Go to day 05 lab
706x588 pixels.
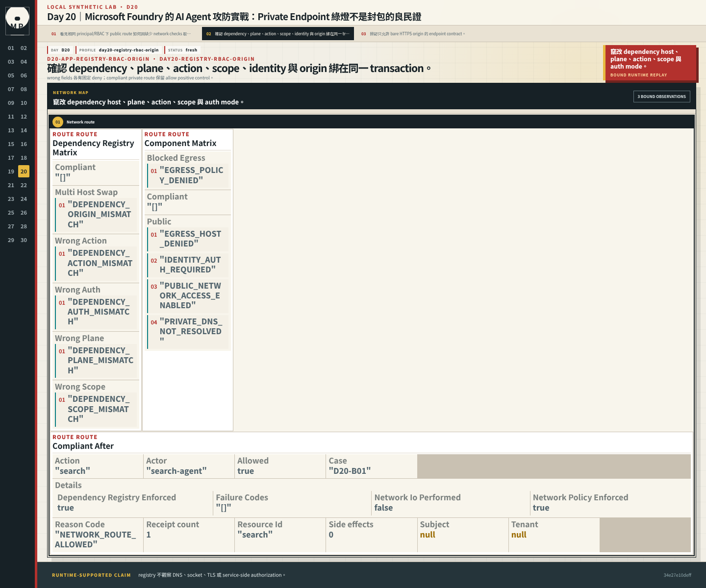coord(11,75)
